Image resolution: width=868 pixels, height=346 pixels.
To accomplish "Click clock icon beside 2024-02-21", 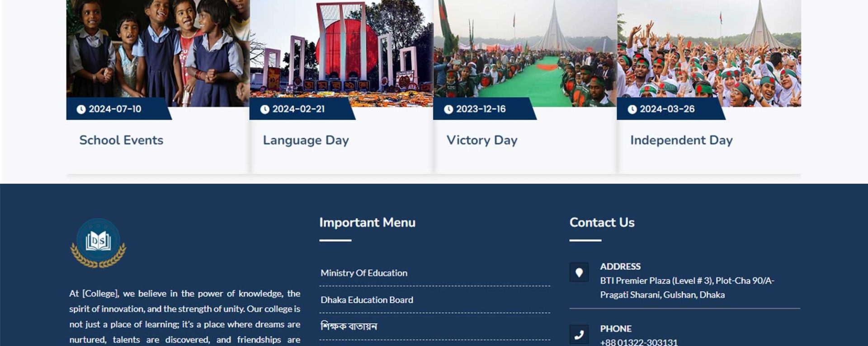I will pyautogui.click(x=265, y=109).
